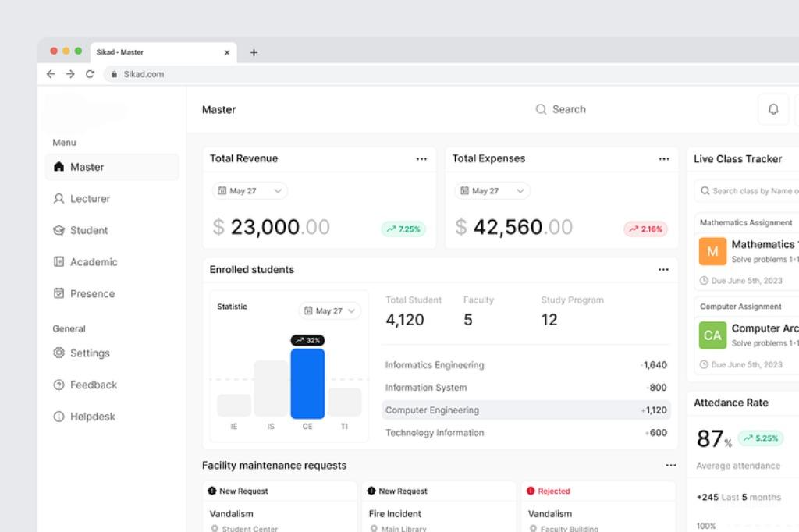Image resolution: width=799 pixels, height=532 pixels.
Task: Open Total Expenses three-dot options menu
Action: pos(664,159)
